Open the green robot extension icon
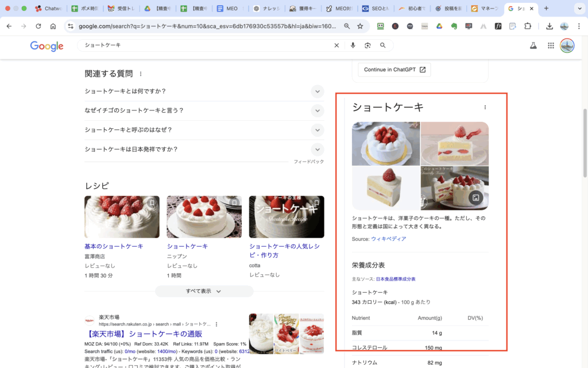 click(381, 26)
